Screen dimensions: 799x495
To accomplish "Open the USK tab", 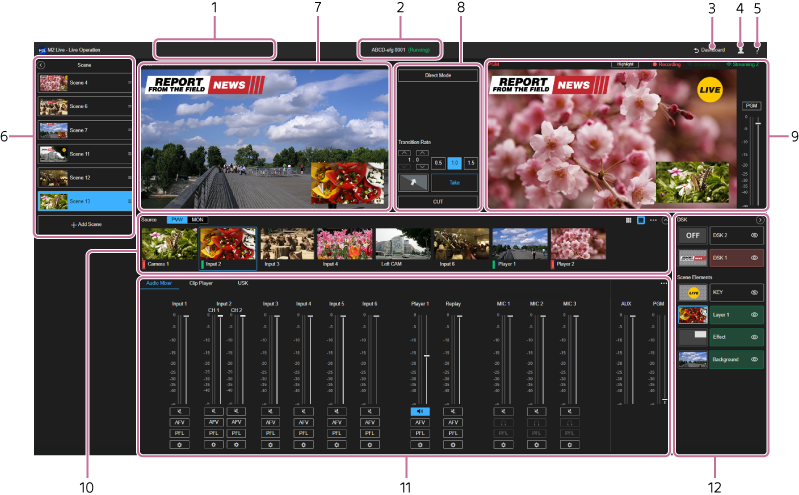I will (243, 283).
